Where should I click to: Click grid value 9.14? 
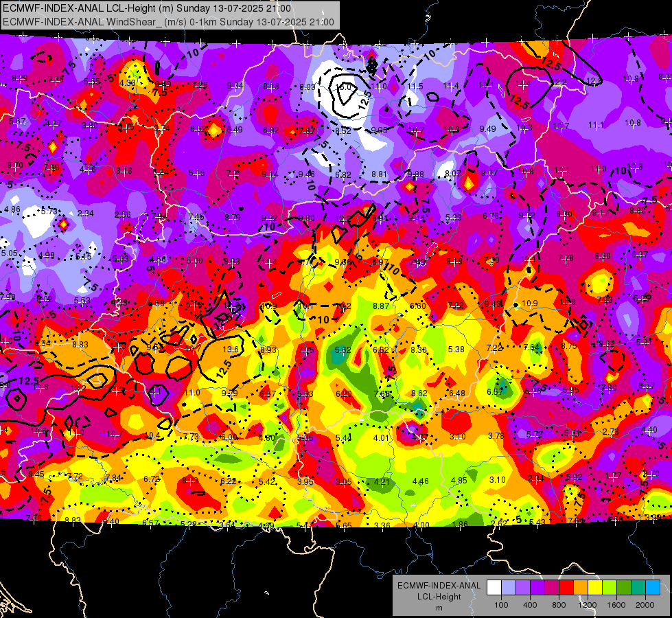[270, 174]
